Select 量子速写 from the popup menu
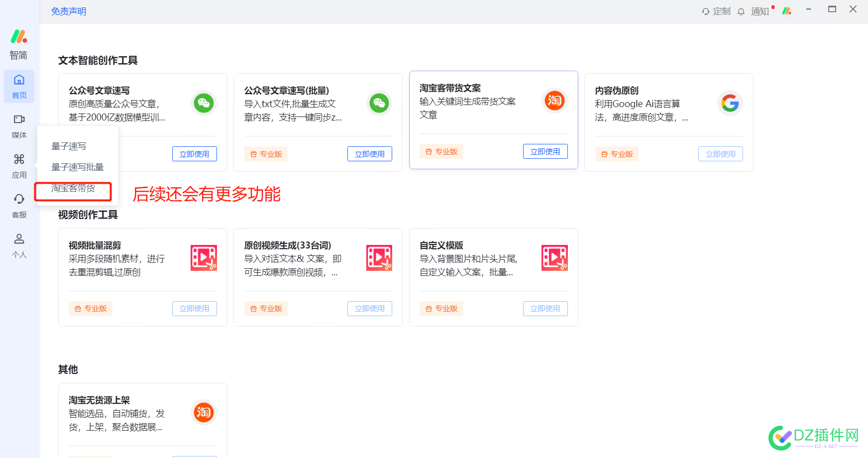This screenshot has height=458, width=868. click(69, 146)
